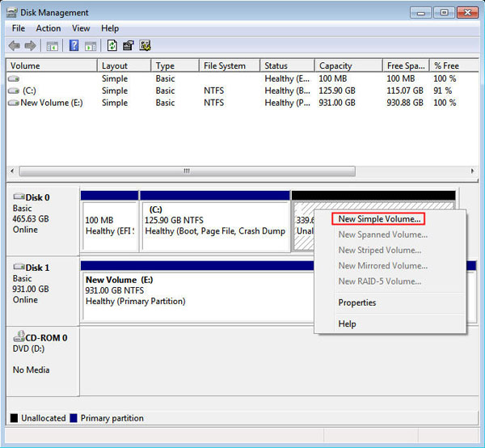Sort by the Layout column header
This screenshot has width=485, height=448.
[124, 66]
